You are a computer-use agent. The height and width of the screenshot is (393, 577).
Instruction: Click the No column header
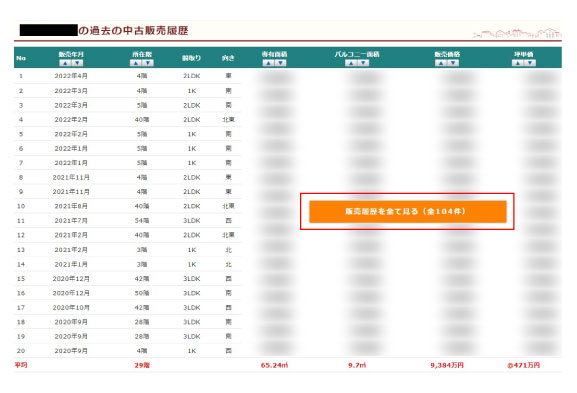[21, 58]
